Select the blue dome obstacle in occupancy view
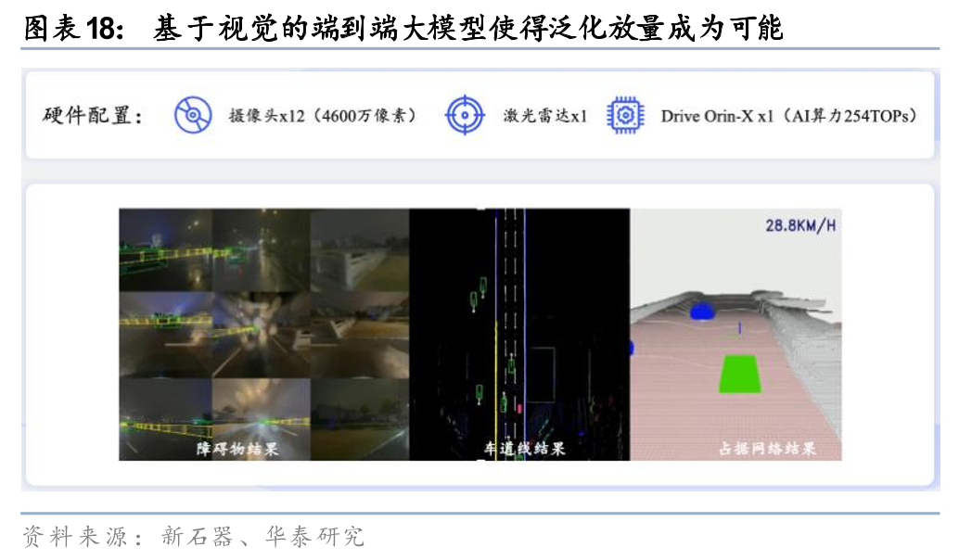Screen dimensions: 972x560 tap(708, 312)
